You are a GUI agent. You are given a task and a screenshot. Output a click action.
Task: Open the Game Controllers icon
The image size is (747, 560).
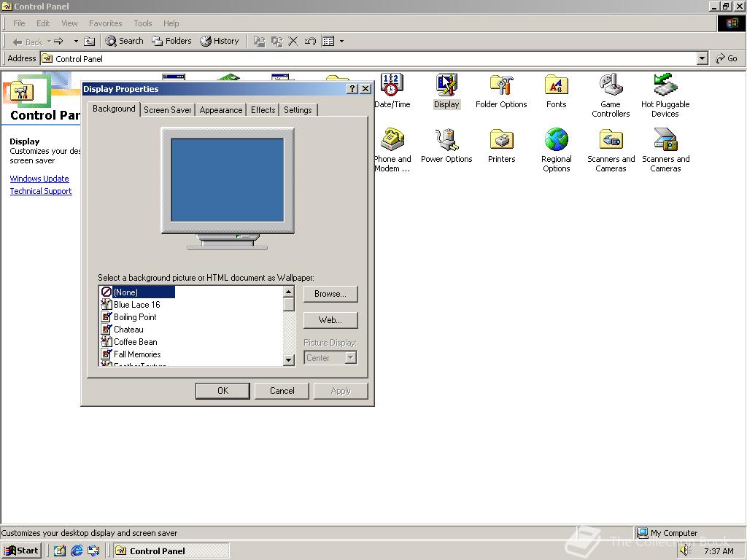(611, 85)
